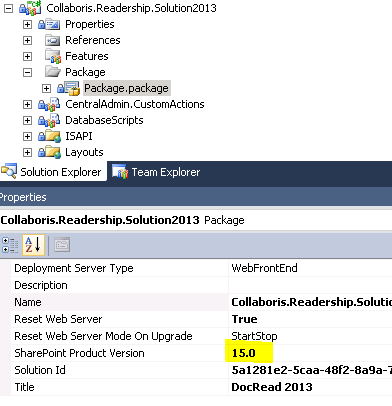Screen dimensions: 392x406
Task: Expand the DatabaseScripts node
Action: coord(27,120)
